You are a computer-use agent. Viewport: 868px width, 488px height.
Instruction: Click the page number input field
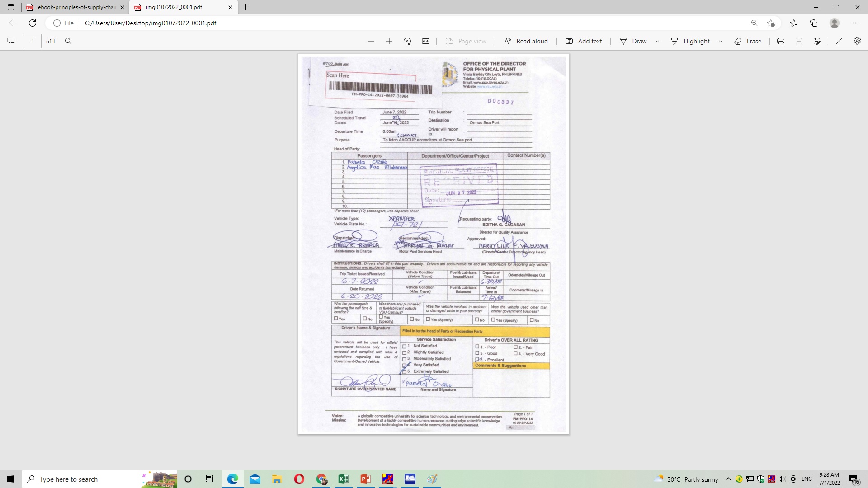tap(33, 41)
